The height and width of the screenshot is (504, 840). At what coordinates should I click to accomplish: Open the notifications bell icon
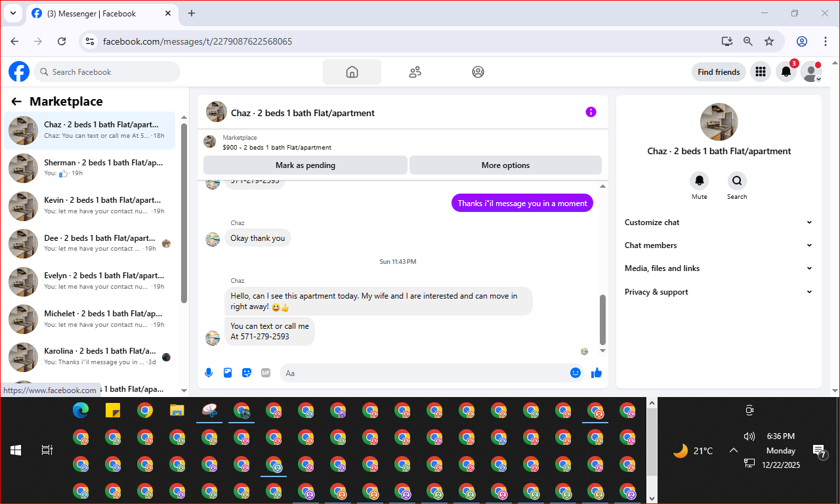tap(786, 72)
